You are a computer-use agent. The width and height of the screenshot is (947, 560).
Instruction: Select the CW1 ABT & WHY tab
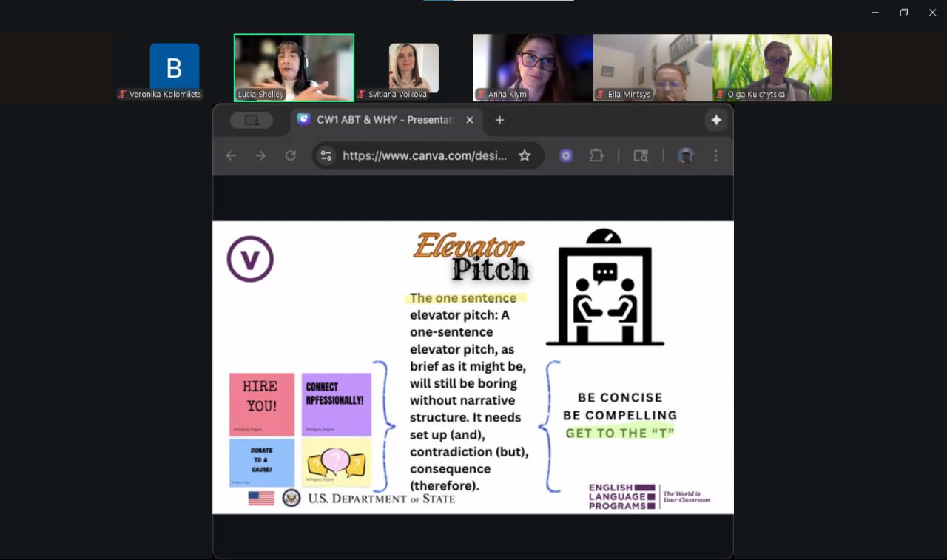[383, 120]
